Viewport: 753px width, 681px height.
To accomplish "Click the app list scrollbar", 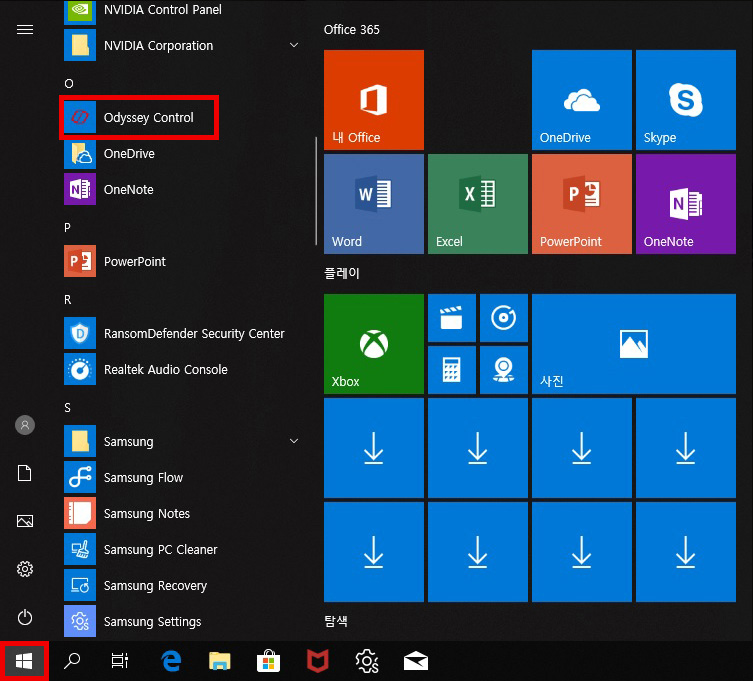I will (x=316, y=190).
